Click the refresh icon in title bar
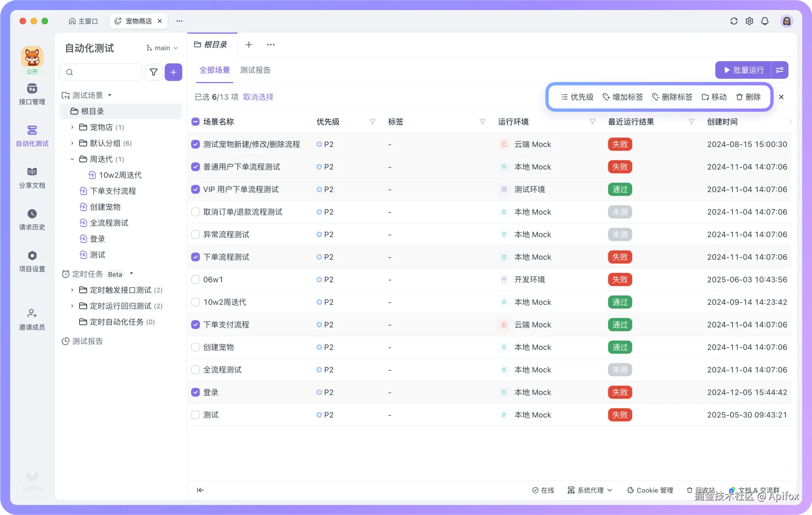Screen dimensions: 812x515 pos(734,21)
